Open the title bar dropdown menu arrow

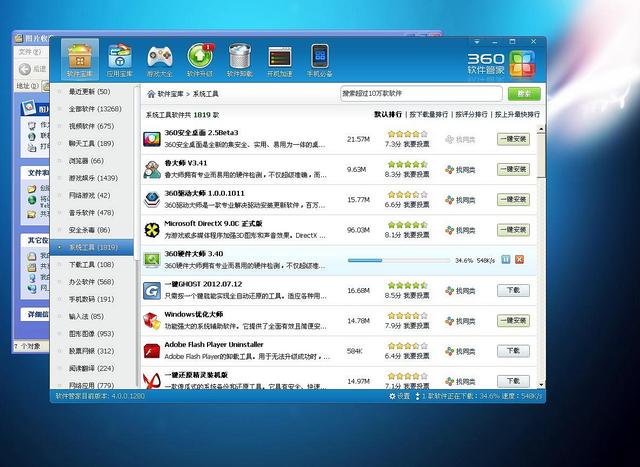click(x=476, y=42)
